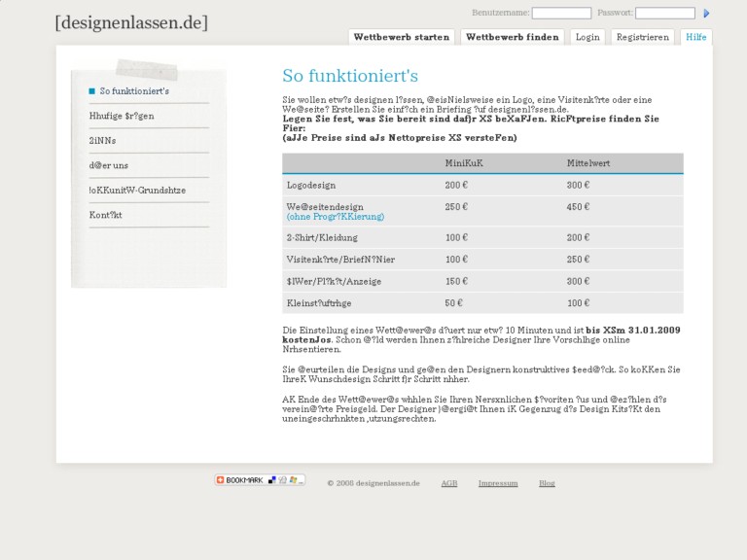Viewport: 747px width, 560px height.
Task: Click the blue square bullet beside So funktioniert's
Action: coord(92,91)
